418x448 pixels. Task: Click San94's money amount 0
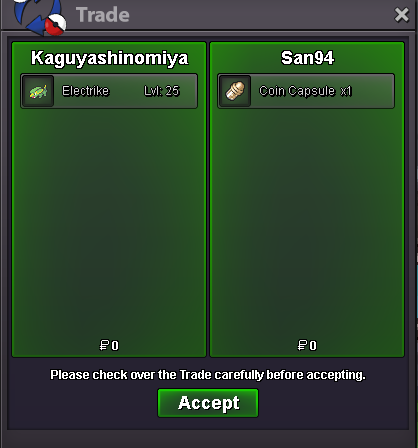(x=313, y=346)
